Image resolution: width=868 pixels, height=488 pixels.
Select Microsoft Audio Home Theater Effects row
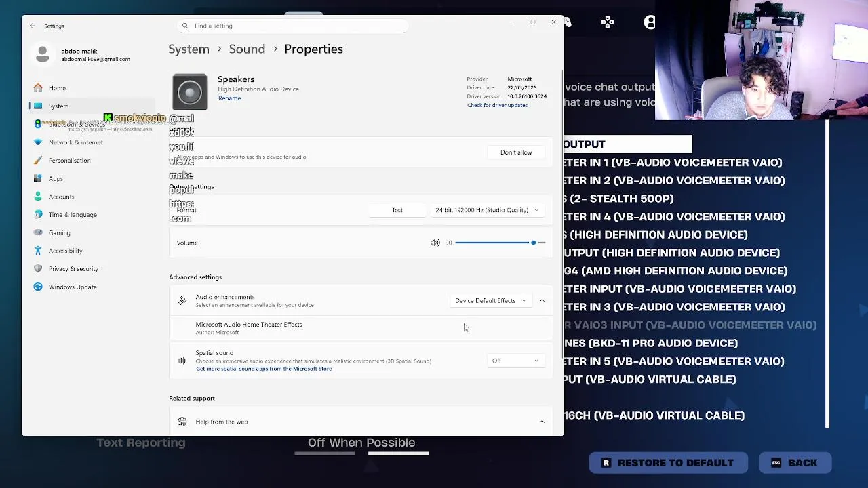pos(361,328)
